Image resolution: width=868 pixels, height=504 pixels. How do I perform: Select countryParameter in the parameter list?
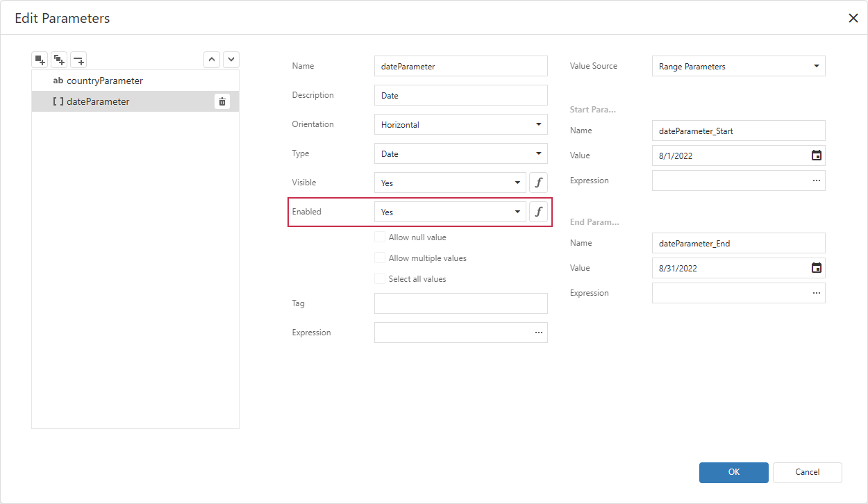click(x=135, y=81)
